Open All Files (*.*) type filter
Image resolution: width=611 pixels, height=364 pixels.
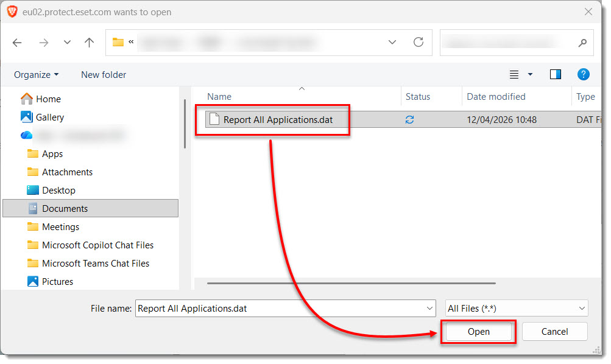point(517,309)
